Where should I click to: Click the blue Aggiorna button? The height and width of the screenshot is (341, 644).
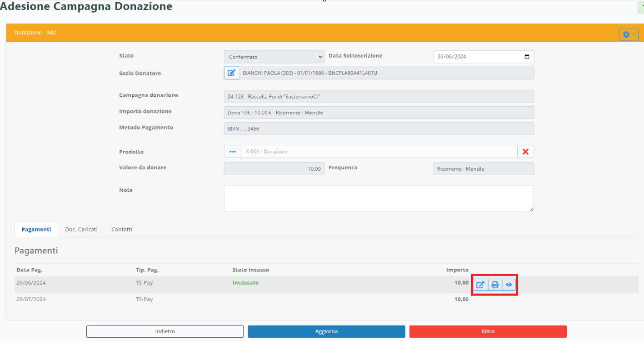[x=326, y=331]
